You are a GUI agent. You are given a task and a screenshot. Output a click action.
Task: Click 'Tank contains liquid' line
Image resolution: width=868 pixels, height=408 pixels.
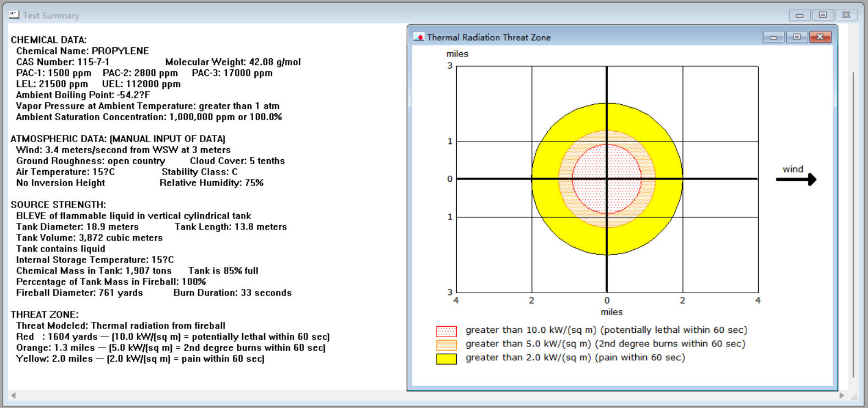(60, 249)
